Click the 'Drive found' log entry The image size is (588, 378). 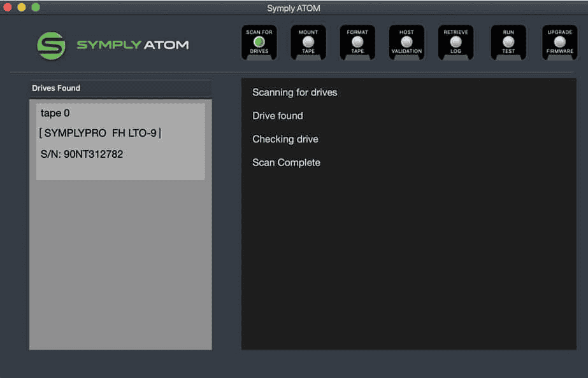(x=277, y=116)
